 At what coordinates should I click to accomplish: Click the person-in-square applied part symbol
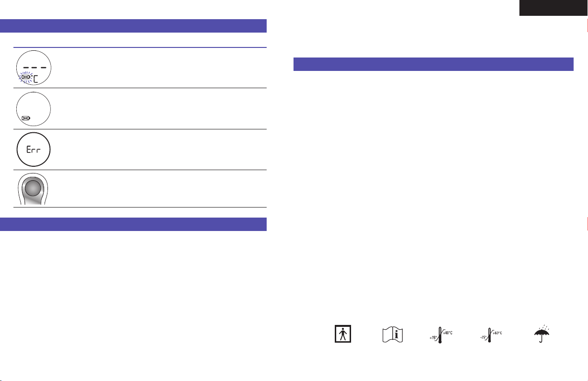click(343, 334)
